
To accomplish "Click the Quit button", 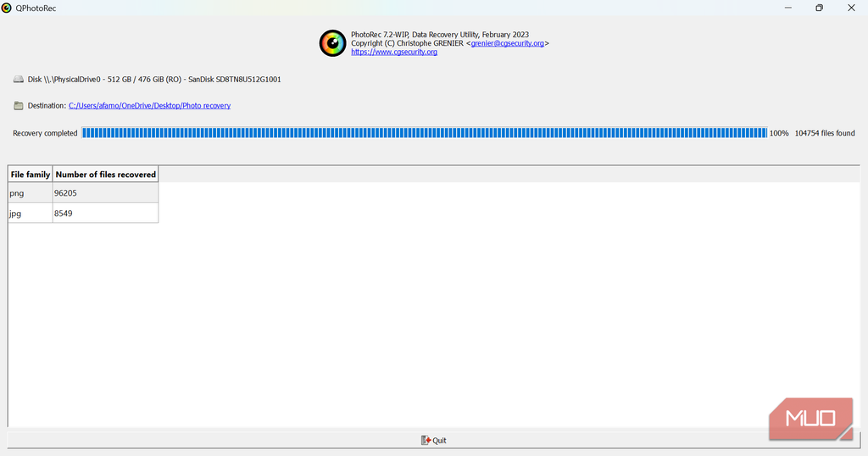I will click(433, 441).
